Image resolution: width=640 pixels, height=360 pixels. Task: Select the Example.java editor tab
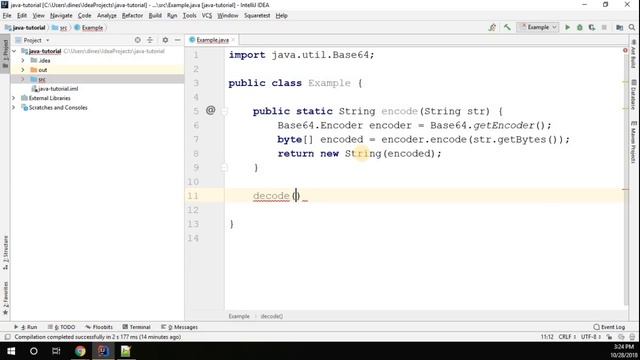point(212,40)
